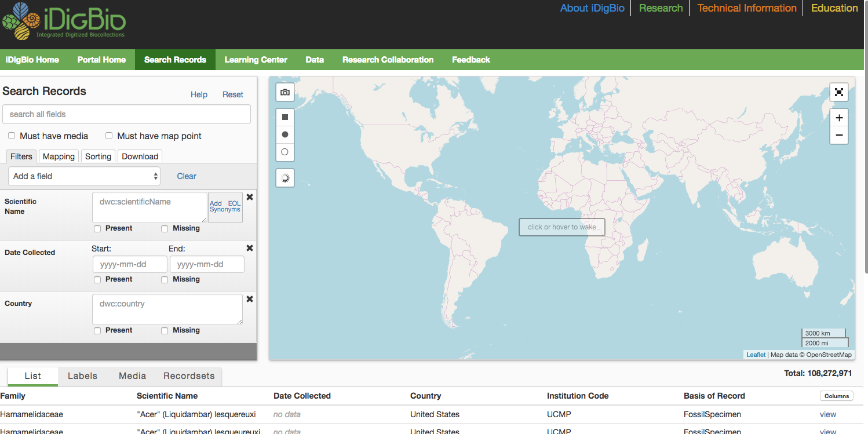
Task: Click the search all fields box
Action: pos(126,114)
